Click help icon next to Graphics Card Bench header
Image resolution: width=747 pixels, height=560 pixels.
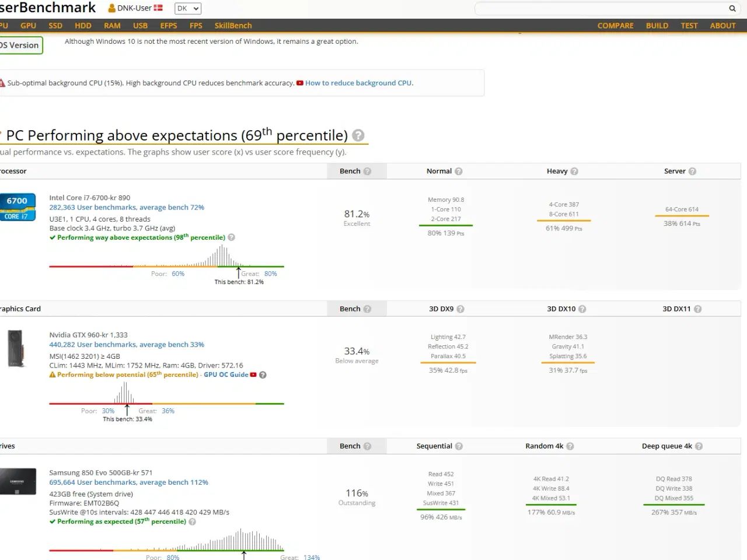(367, 309)
